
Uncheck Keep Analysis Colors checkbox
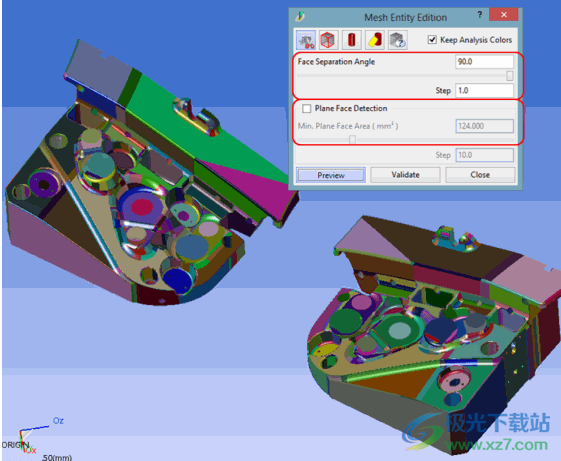click(x=432, y=40)
